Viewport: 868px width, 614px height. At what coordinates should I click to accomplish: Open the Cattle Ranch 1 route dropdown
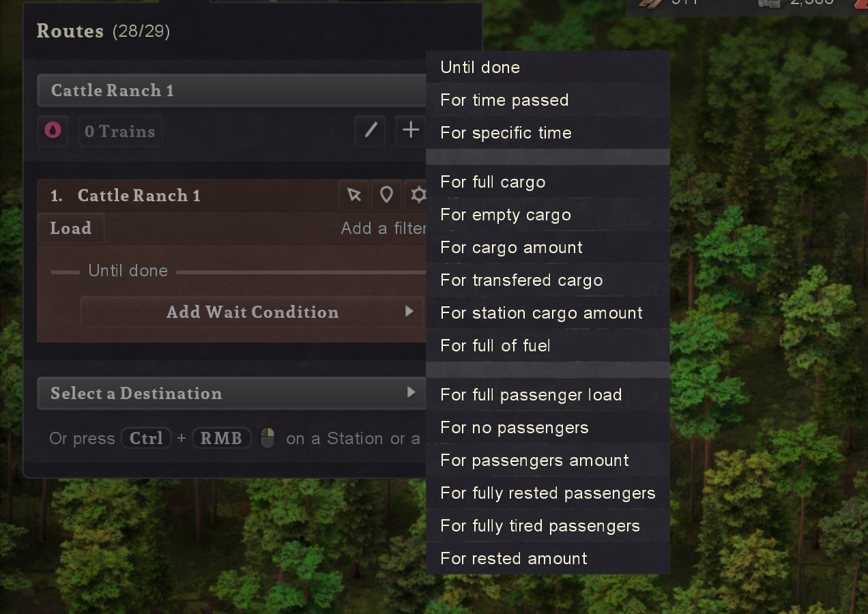coord(232,91)
